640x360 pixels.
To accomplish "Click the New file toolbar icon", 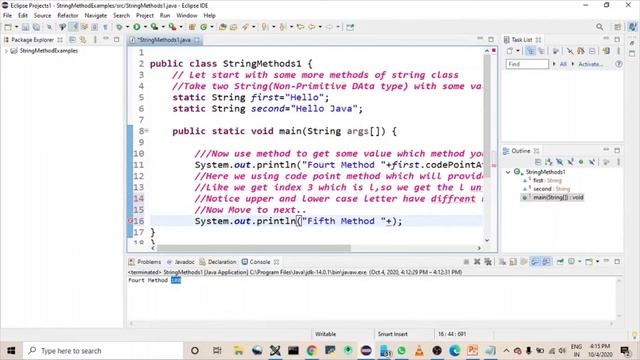I will (8, 27).
